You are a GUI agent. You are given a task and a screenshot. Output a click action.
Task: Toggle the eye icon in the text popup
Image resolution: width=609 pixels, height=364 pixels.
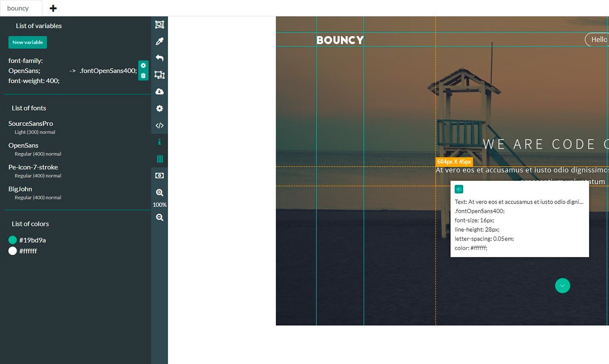(x=459, y=189)
